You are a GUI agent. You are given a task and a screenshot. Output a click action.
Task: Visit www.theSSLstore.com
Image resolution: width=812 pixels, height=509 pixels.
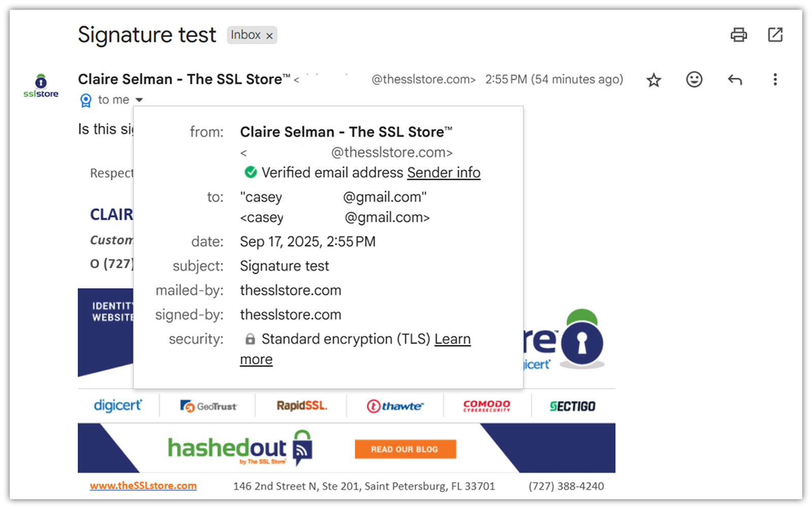coord(143,486)
